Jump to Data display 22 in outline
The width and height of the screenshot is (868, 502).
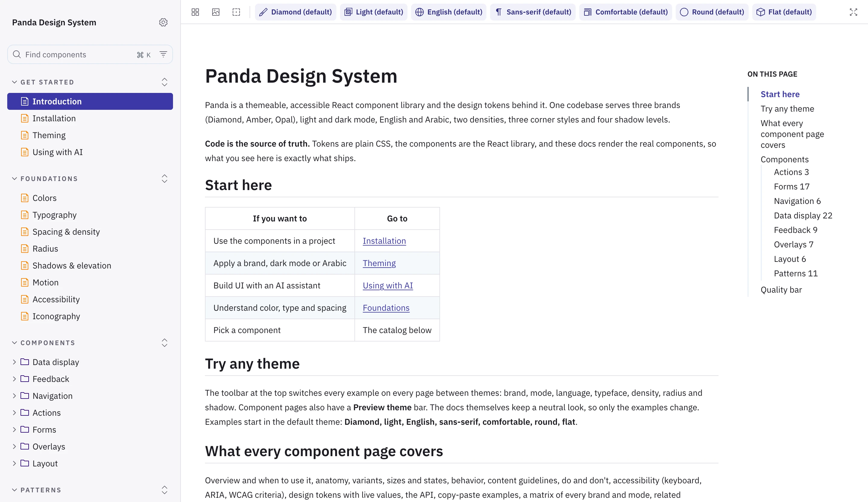point(803,215)
